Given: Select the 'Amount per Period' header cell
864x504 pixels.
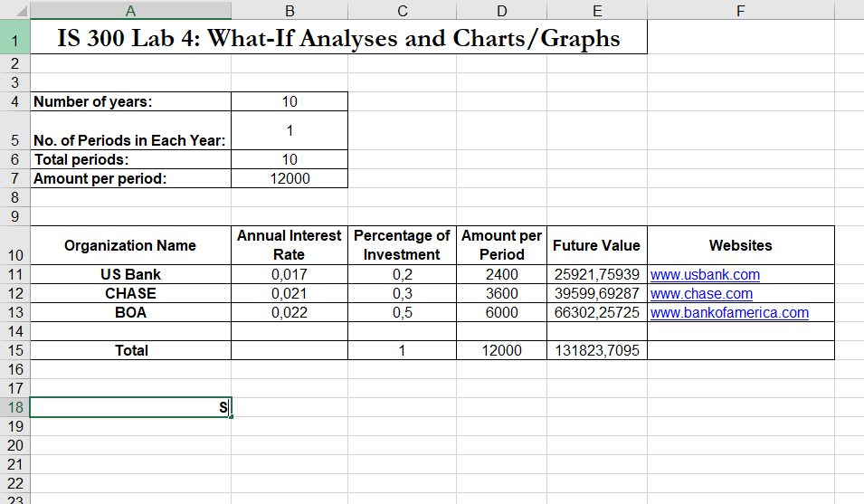Looking at the screenshot, I should click(501, 245).
